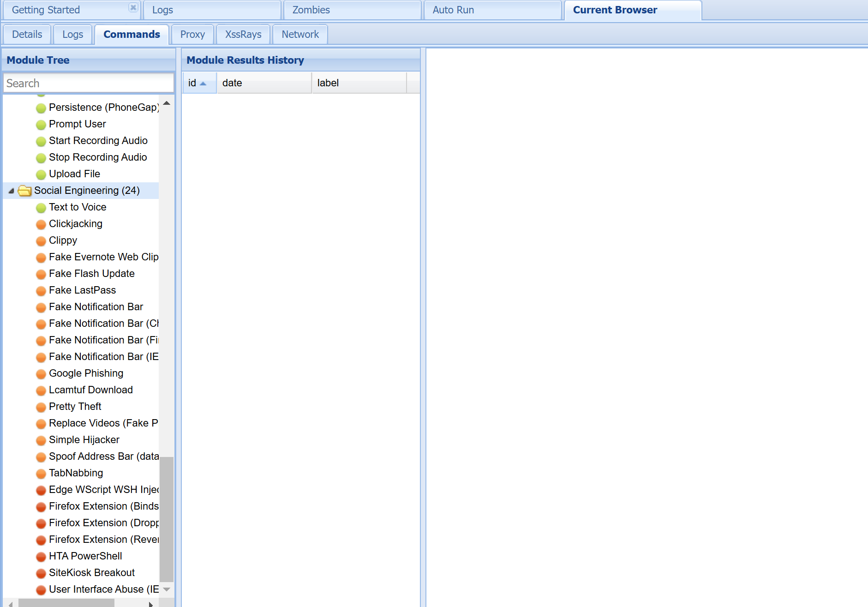Image resolution: width=868 pixels, height=607 pixels.
Task: Click the module Search field
Action: click(88, 83)
